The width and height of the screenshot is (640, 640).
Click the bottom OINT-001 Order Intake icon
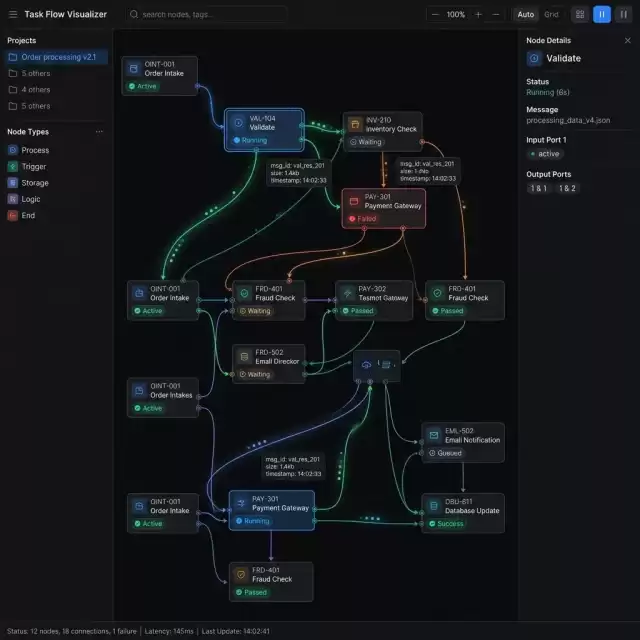point(139,506)
